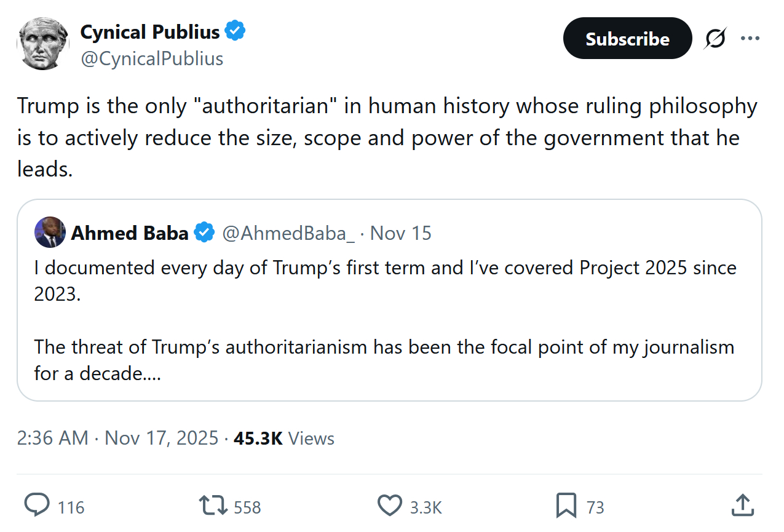
Task: Click Cynical Publius blue verified badge
Action: click(x=236, y=31)
